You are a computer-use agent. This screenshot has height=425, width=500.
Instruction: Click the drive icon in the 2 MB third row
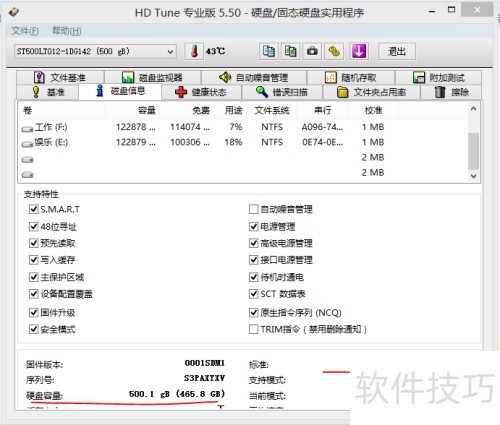point(27,160)
